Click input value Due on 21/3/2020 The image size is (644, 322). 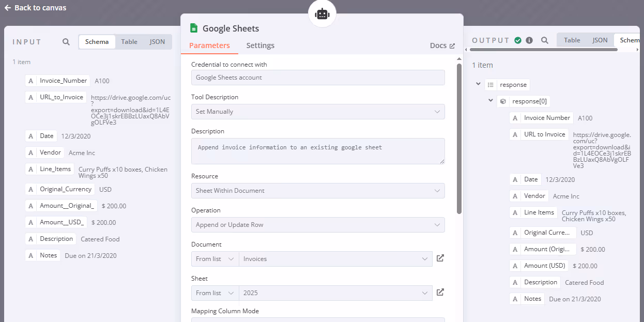(91, 256)
